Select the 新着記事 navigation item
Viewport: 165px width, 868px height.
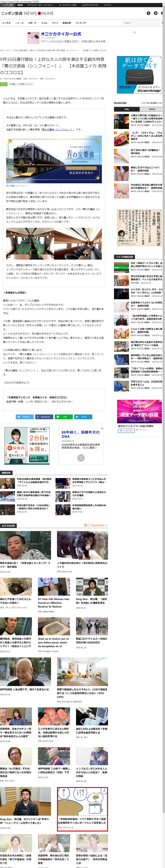click(67, 23)
